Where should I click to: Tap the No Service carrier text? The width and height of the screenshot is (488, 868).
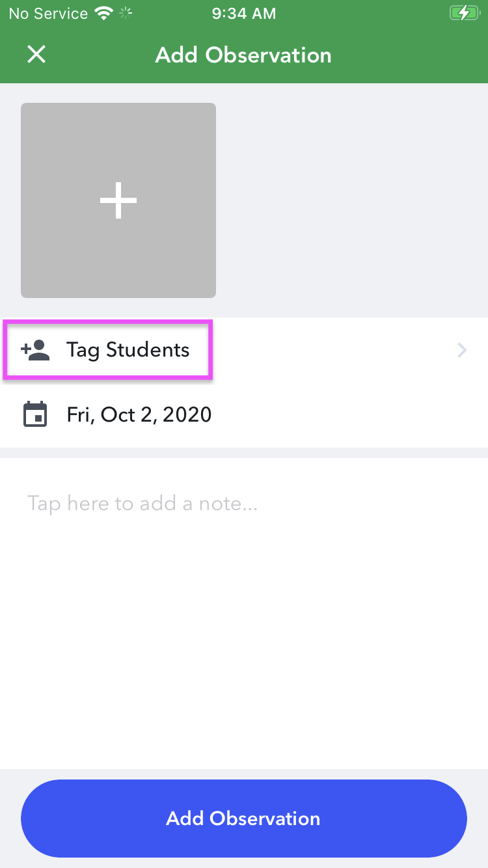coord(48,13)
